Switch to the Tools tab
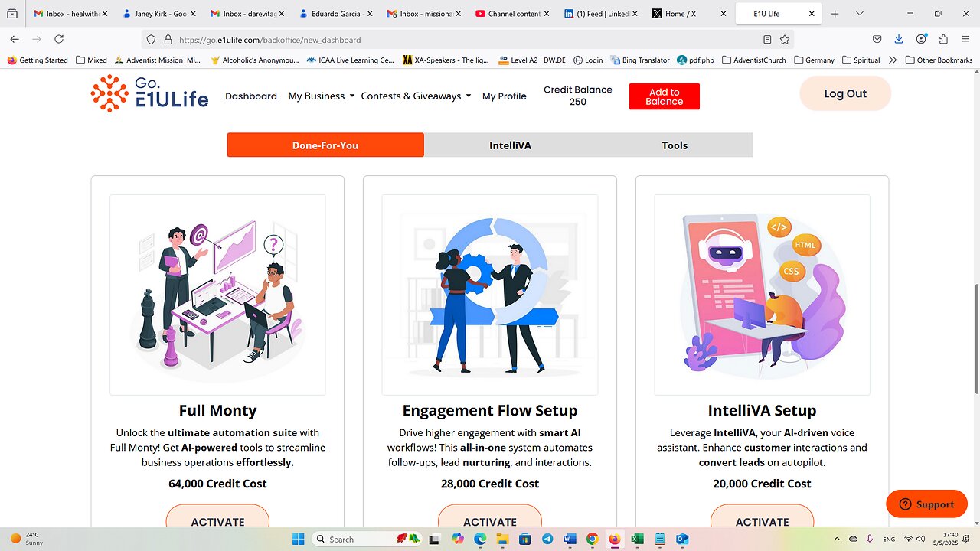 click(x=675, y=145)
